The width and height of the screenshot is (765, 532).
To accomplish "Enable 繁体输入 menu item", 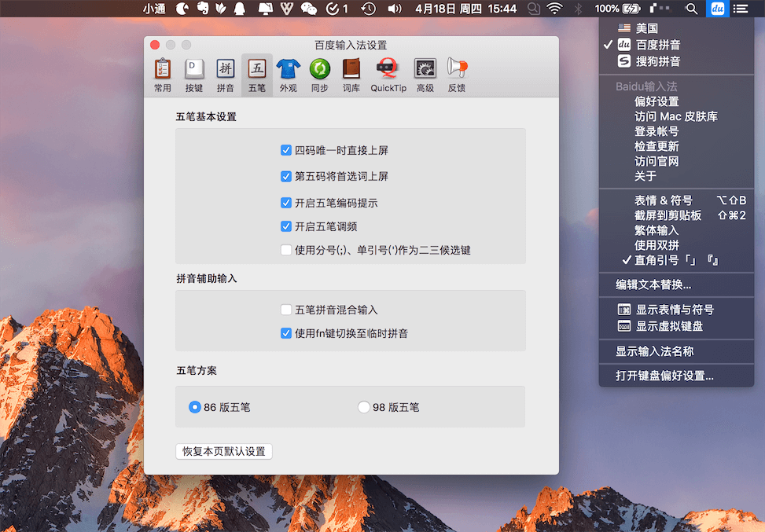I will pyautogui.click(x=676, y=230).
